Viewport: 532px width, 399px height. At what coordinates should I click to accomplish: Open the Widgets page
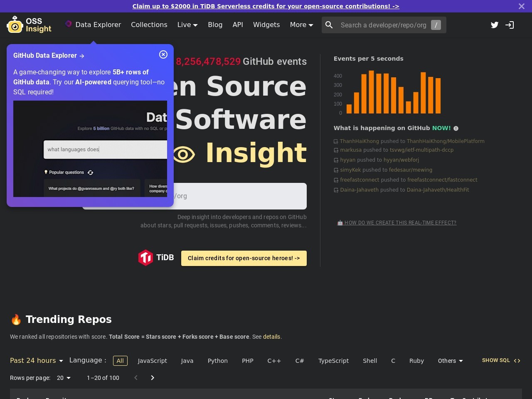pyautogui.click(x=266, y=25)
